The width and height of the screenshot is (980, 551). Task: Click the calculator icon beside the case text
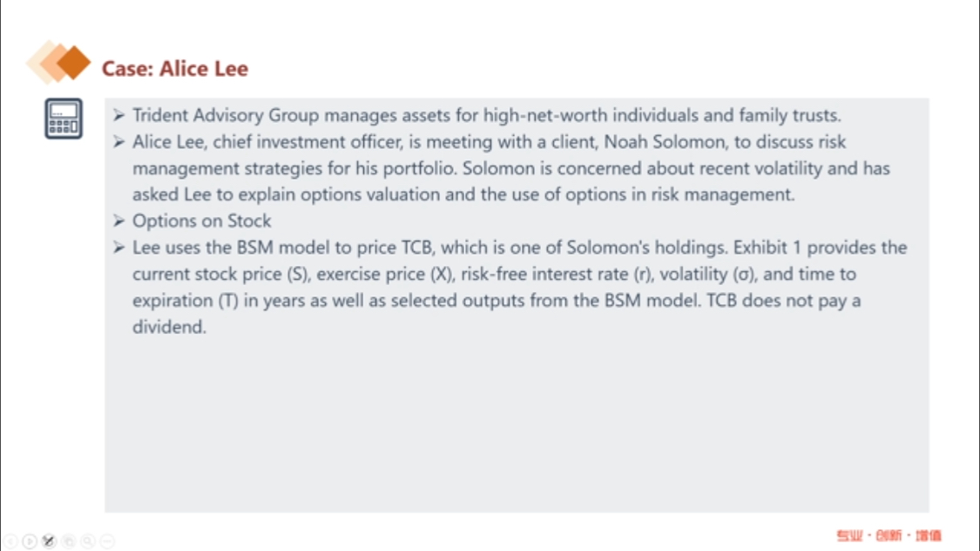point(64,119)
